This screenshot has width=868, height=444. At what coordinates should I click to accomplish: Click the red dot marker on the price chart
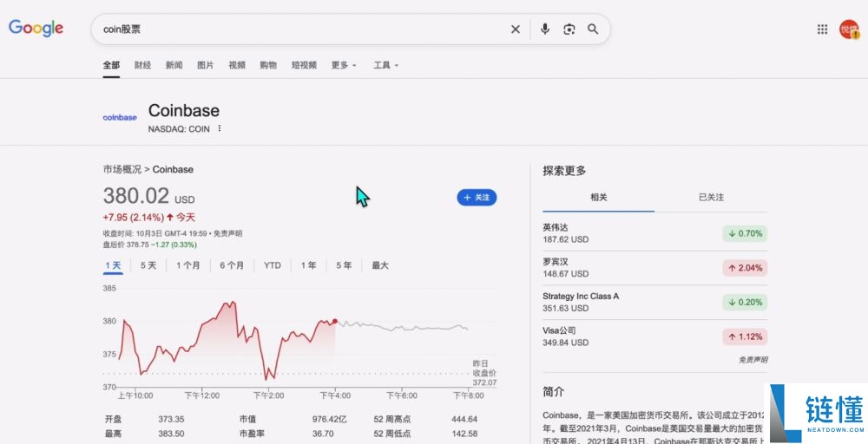click(x=335, y=321)
